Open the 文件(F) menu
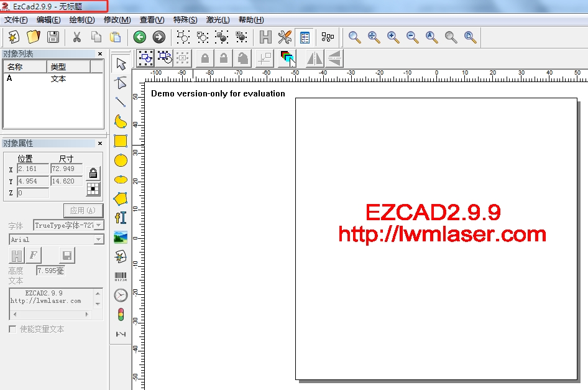Screen dimensions: 588x390 pos(16,20)
